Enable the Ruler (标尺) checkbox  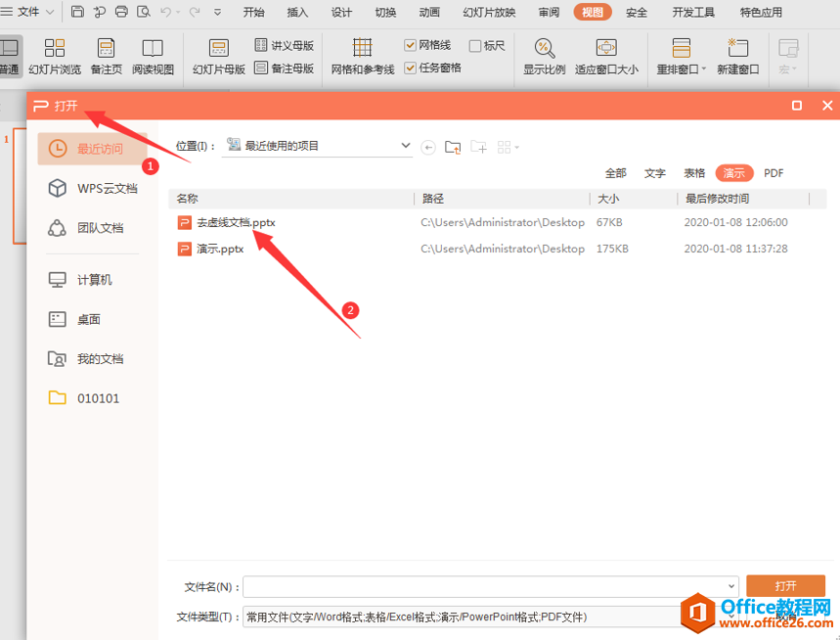(474, 46)
